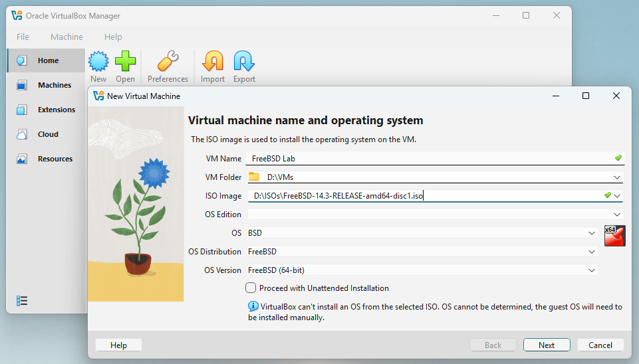Click the Help button in dialog
Screen dimensions: 639x364
coord(118,345)
